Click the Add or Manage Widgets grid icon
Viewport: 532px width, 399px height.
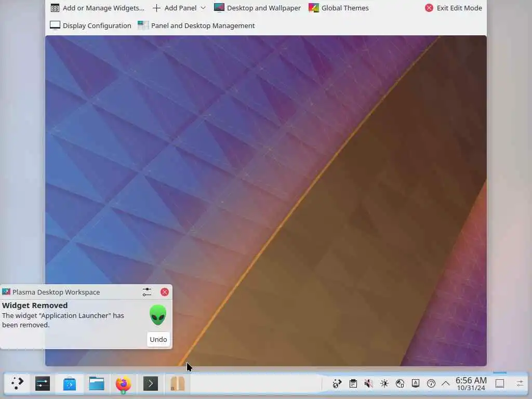55,8
